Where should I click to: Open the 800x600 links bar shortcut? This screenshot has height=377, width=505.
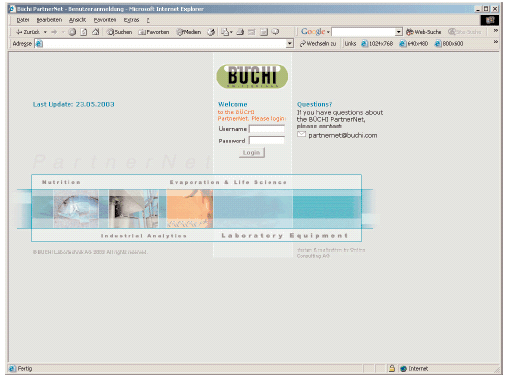(x=449, y=44)
